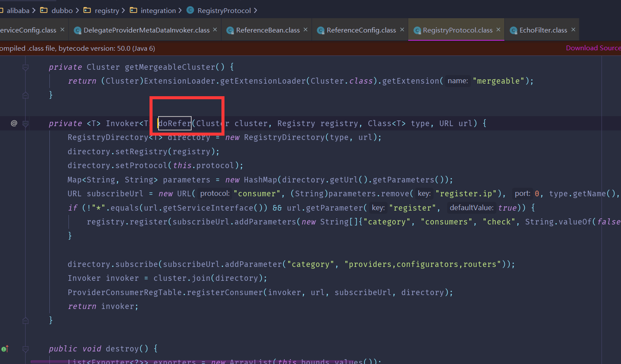Click the class icon on the DelegateProviderMetaDataInvoker.class tab
The image size is (621, 364).
(x=78, y=30)
